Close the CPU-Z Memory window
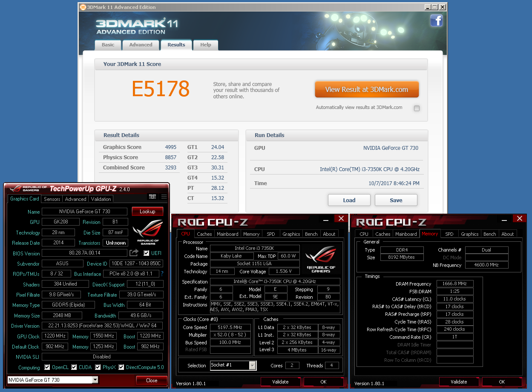The height and width of the screenshot is (392, 532). tap(519, 218)
